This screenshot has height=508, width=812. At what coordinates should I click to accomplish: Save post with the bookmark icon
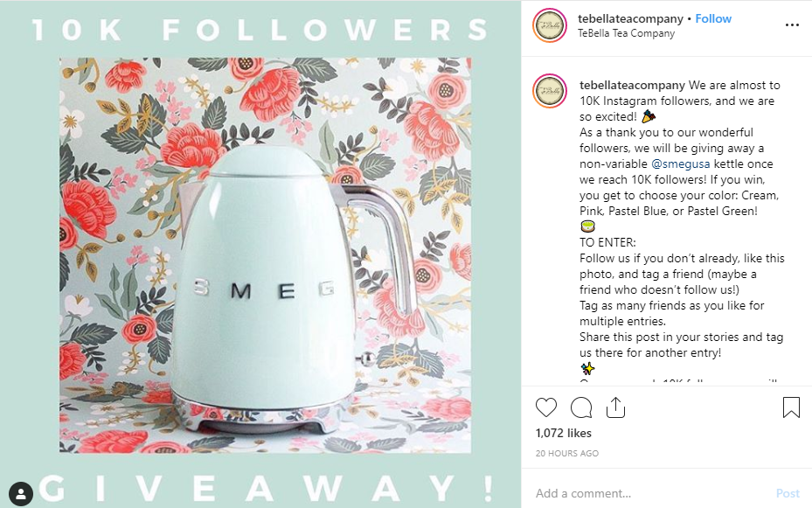791,407
